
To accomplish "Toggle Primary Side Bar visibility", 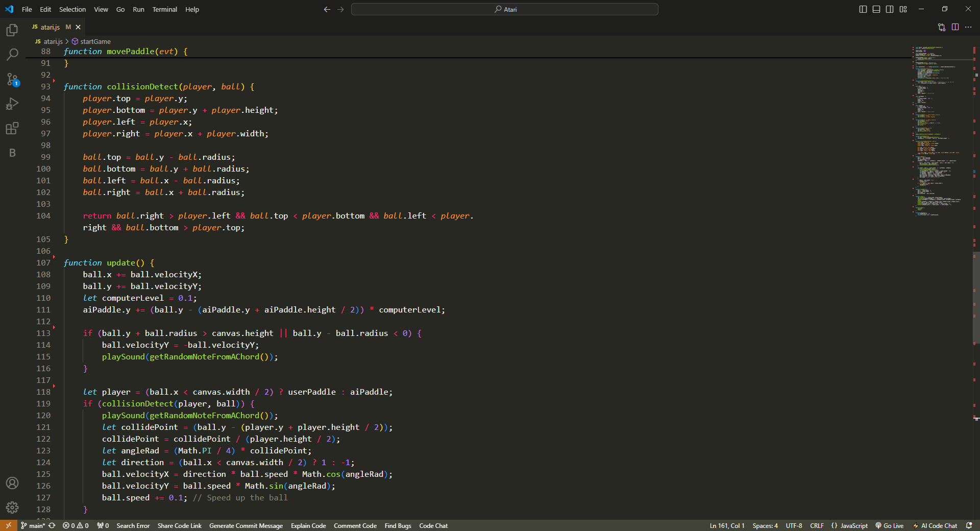I will click(x=863, y=9).
